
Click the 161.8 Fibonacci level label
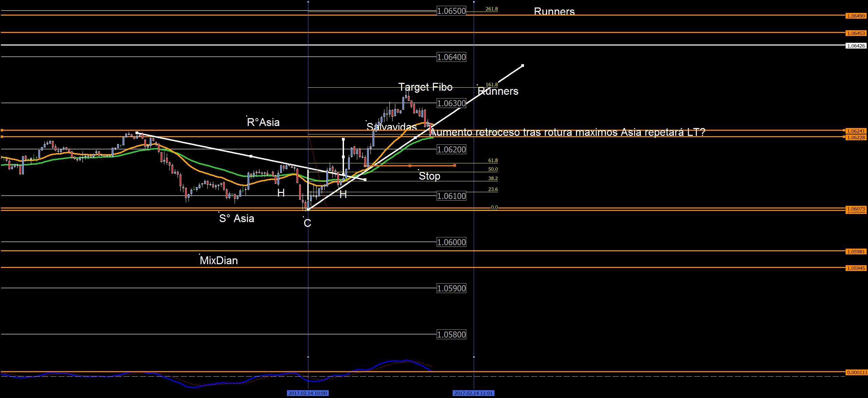[491, 85]
